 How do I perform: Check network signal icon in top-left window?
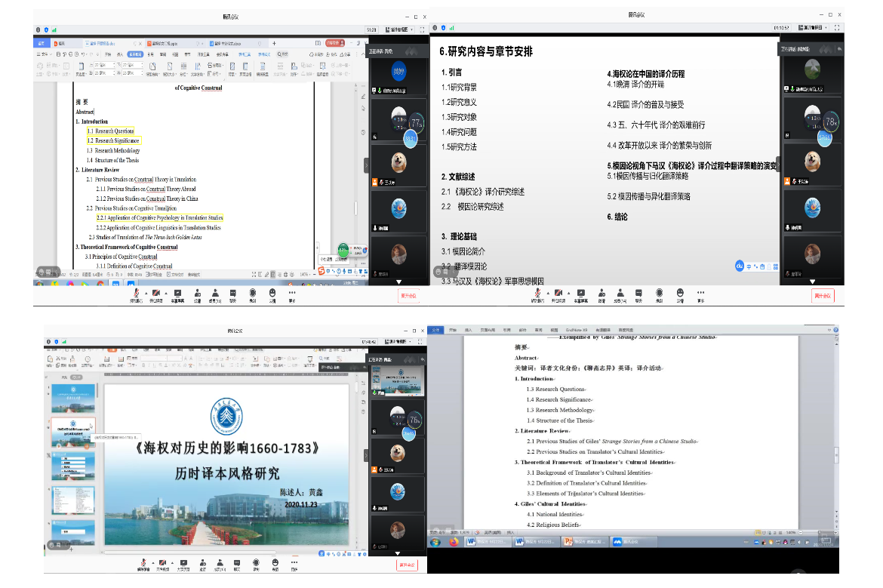[x=54, y=30]
